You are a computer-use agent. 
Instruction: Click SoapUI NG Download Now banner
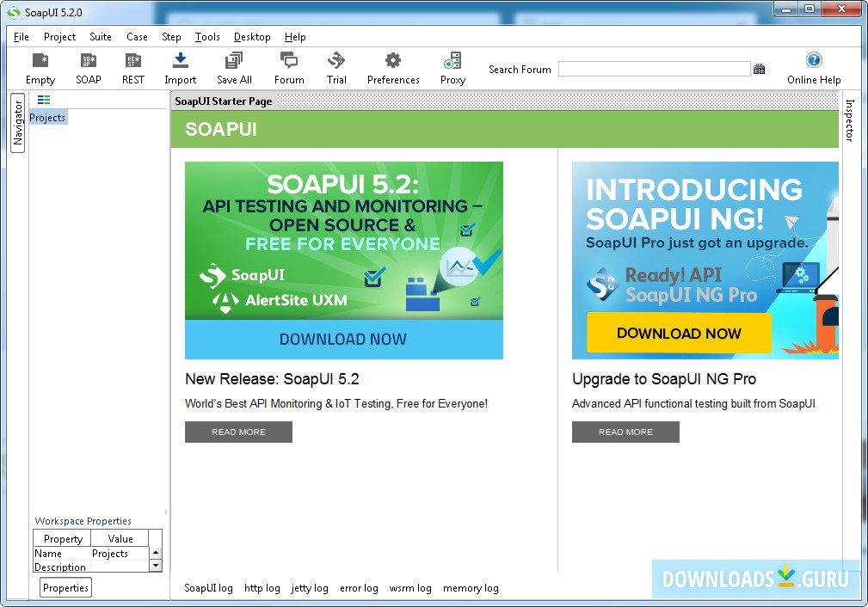[679, 333]
